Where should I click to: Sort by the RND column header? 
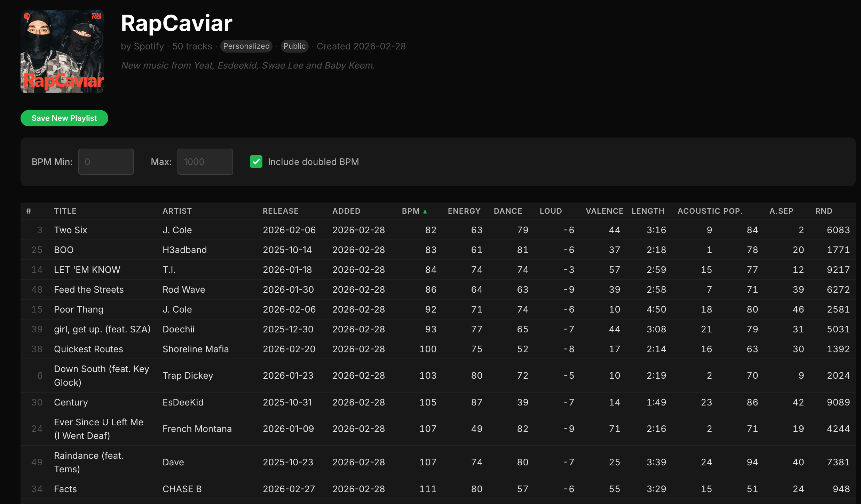(x=823, y=211)
